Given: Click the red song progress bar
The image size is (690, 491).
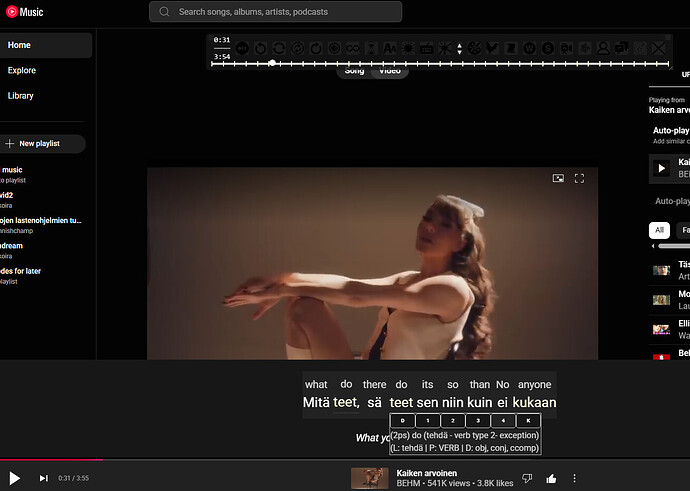Looking at the screenshot, I should 51,460.
